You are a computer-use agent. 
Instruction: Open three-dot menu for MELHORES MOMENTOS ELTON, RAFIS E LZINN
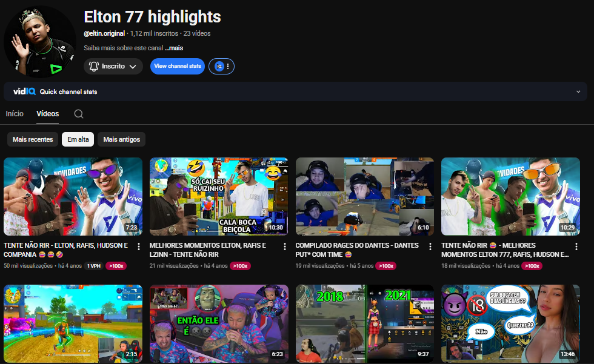(285, 247)
